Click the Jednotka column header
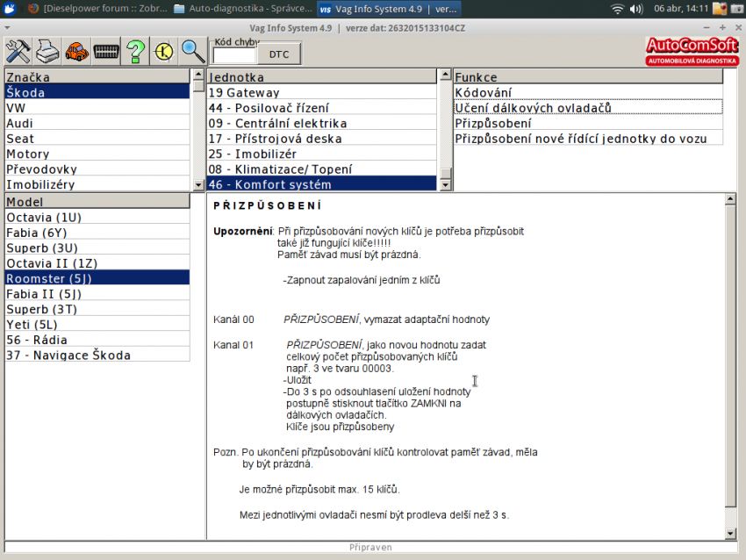 [x=321, y=76]
